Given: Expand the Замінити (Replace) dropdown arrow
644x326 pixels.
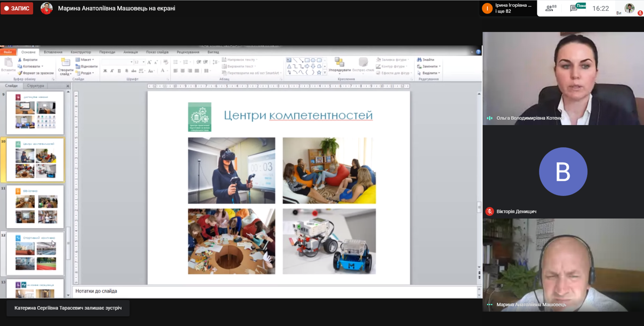Looking at the screenshot, I should [x=440, y=67].
